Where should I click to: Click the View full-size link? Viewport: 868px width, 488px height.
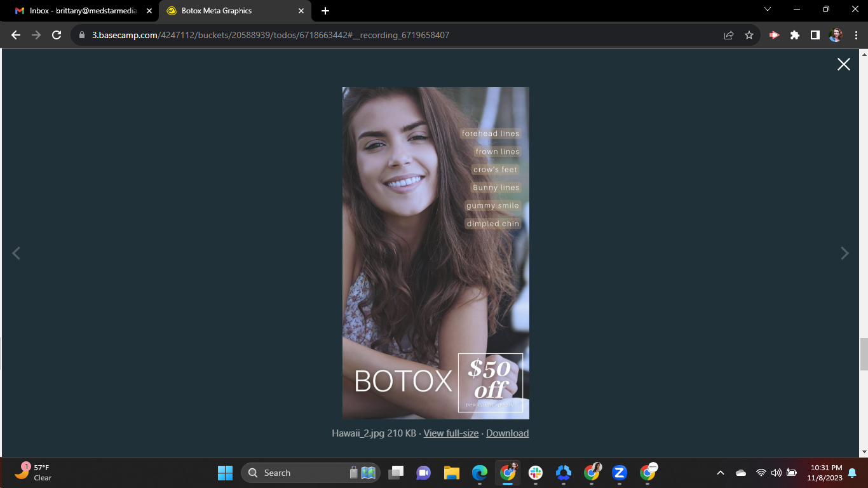point(451,433)
